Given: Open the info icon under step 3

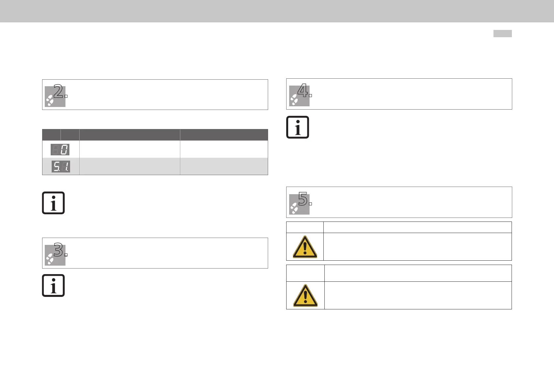Looking at the screenshot, I should pos(53,285).
